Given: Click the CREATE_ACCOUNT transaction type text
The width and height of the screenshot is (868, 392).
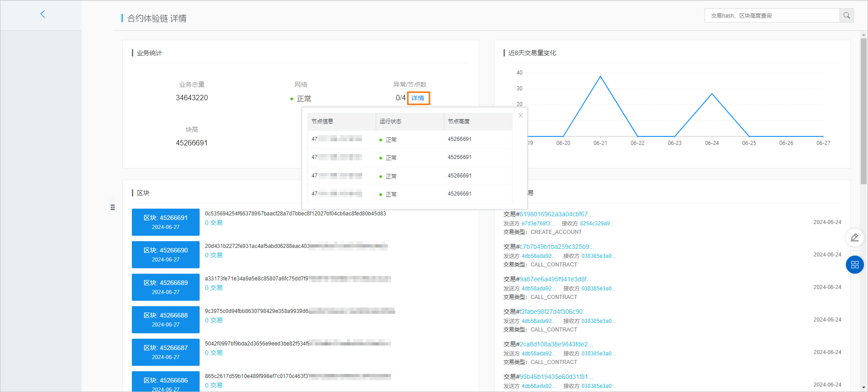Looking at the screenshot, I should (x=556, y=232).
